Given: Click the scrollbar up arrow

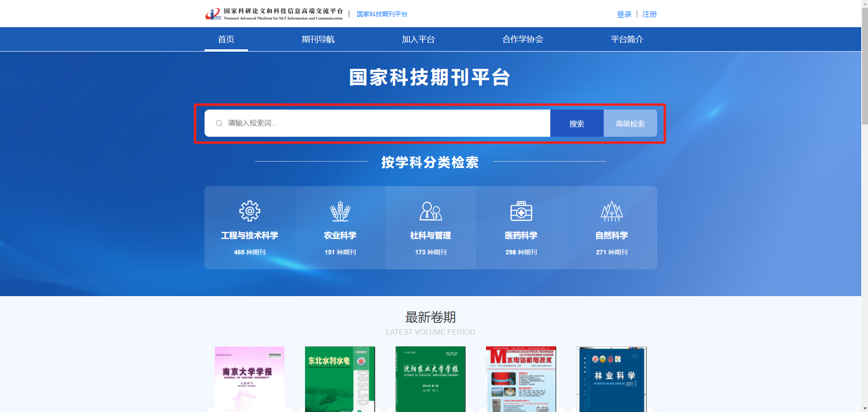Looking at the screenshot, I should click(x=865, y=4).
